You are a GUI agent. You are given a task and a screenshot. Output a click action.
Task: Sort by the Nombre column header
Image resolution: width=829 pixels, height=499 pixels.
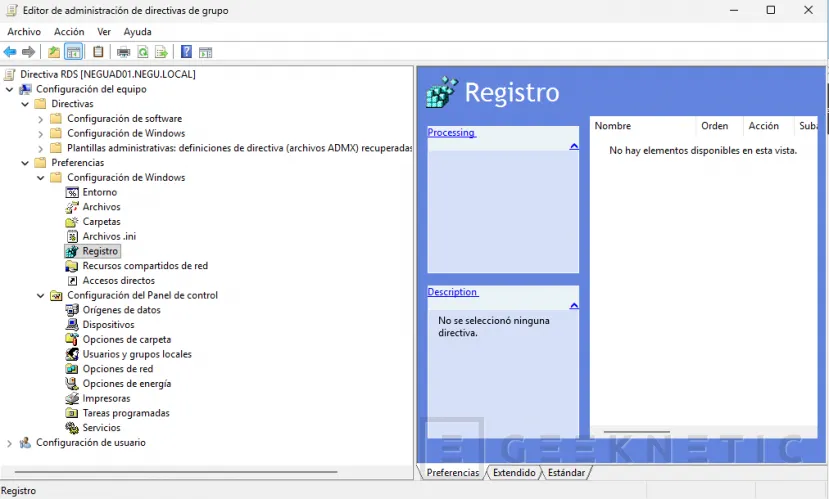point(613,126)
